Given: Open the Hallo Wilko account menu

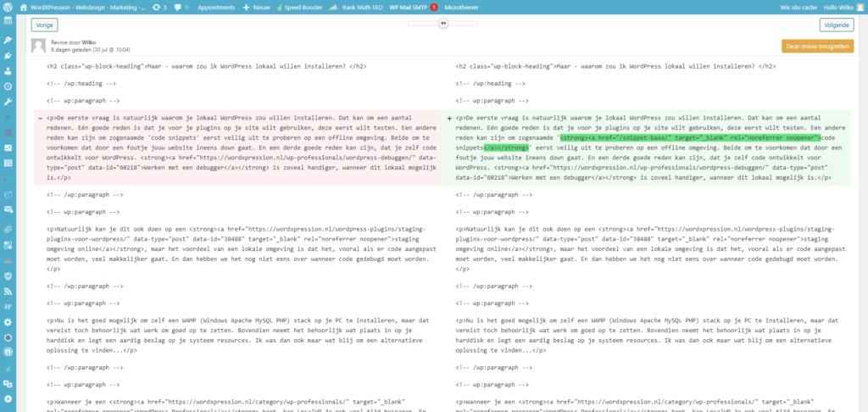Looking at the screenshot, I should [x=843, y=7].
